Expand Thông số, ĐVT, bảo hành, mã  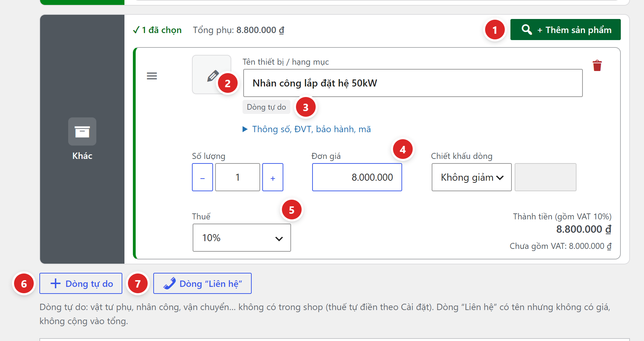pyautogui.click(x=307, y=129)
